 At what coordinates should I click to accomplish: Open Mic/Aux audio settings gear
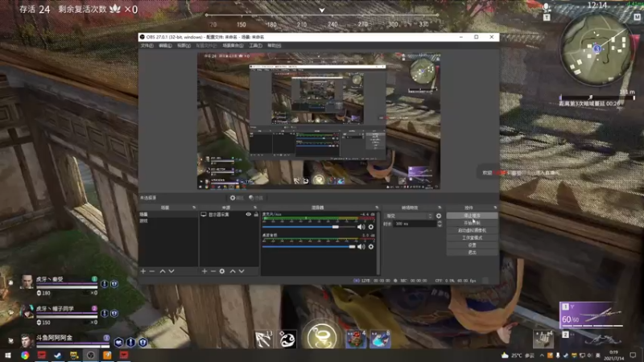371,227
